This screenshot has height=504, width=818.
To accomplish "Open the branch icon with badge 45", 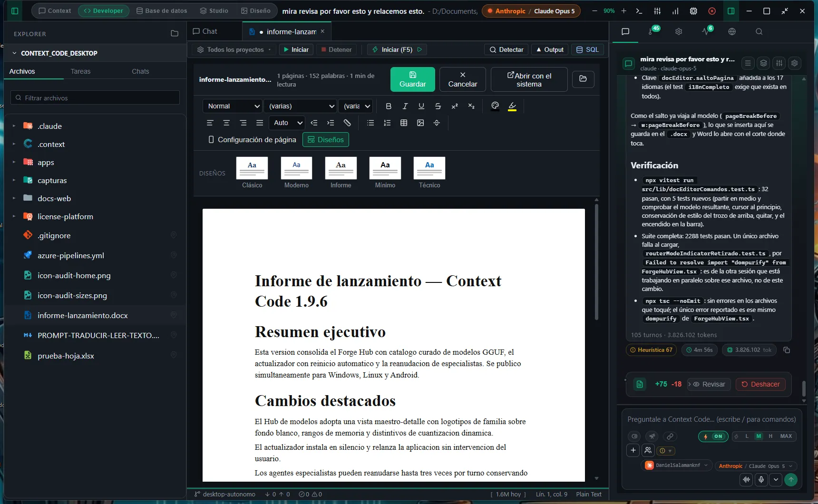I will pyautogui.click(x=653, y=31).
